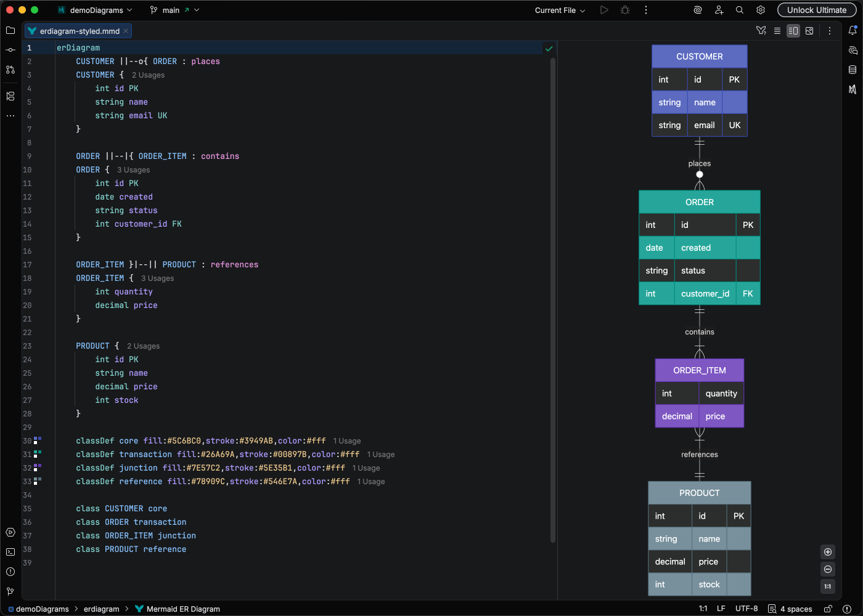The width and height of the screenshot is (863, 616).
Task: Toggle editor and preview split view
Action: coord(793,31)
